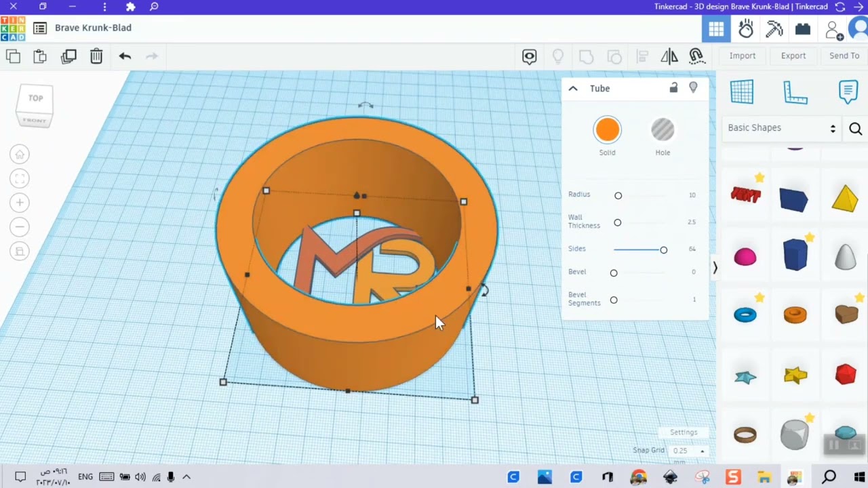Invite people to design icon

833,29
